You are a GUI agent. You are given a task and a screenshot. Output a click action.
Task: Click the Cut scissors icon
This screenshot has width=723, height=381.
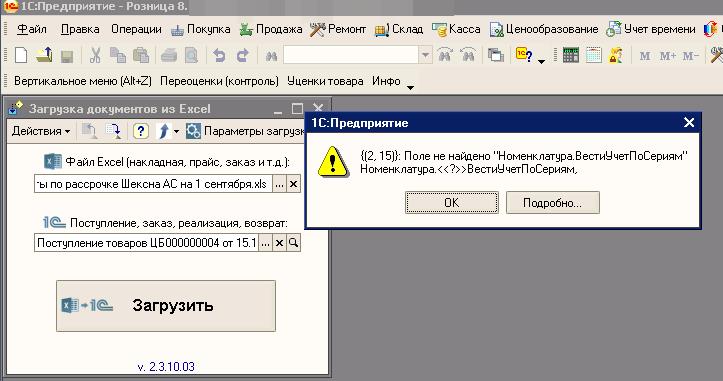[95, 55]
